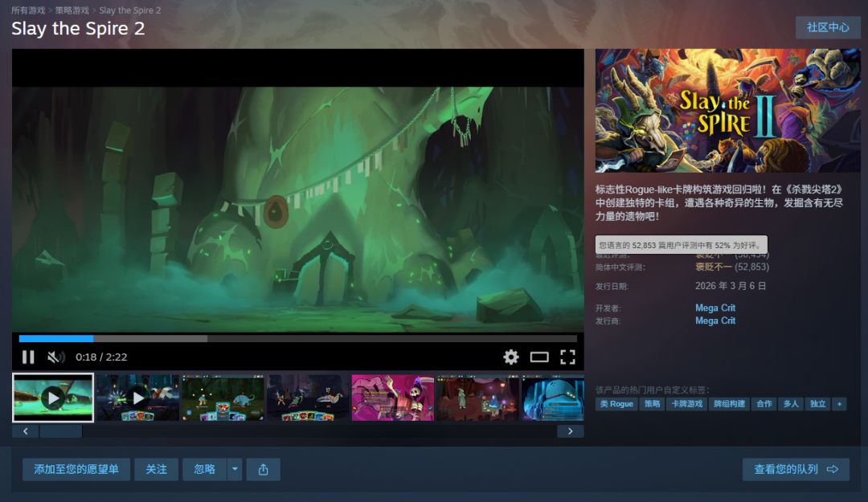Image resolution: width=868 pixels, height=502 pixels.
Task: Select the 类 Rogue tag
Action: click(x=616, y=404)
